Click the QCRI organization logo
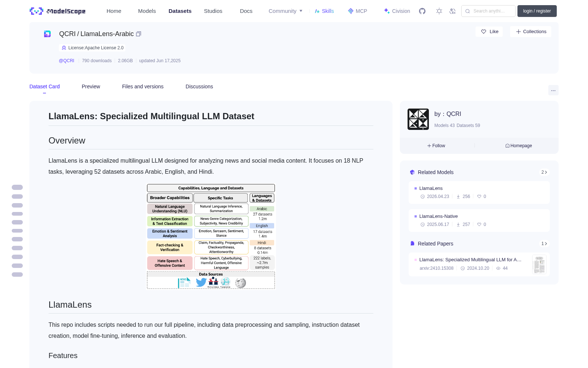588x368 pixels. pos(418,119)
